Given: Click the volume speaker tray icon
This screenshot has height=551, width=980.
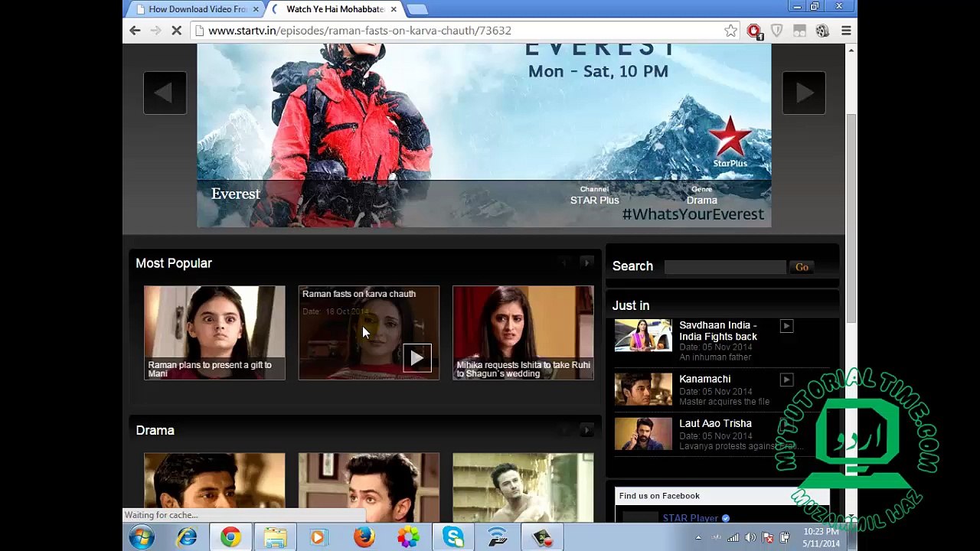Looking at the screenshot, I should (x=750, y=538).
